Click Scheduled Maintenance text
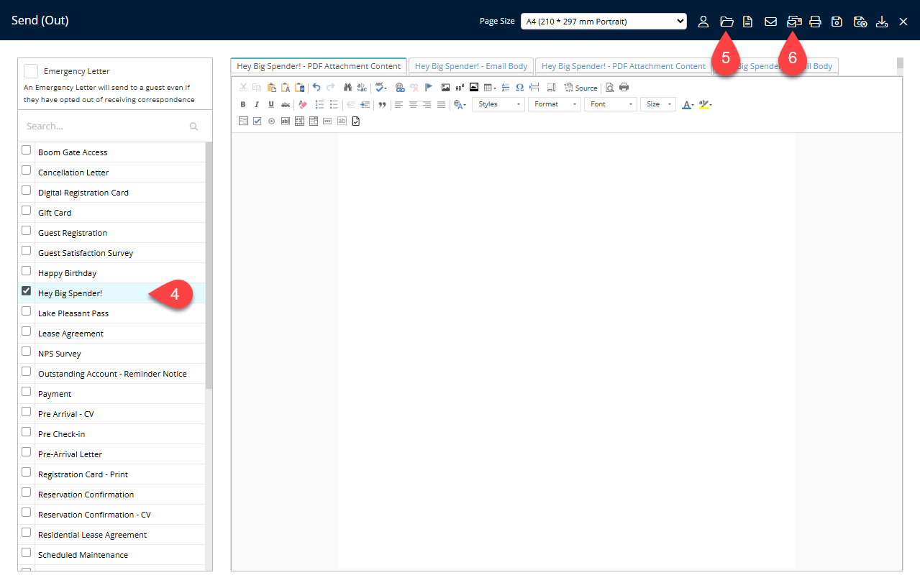Screen dimensions: 920x588 [83, 555]
